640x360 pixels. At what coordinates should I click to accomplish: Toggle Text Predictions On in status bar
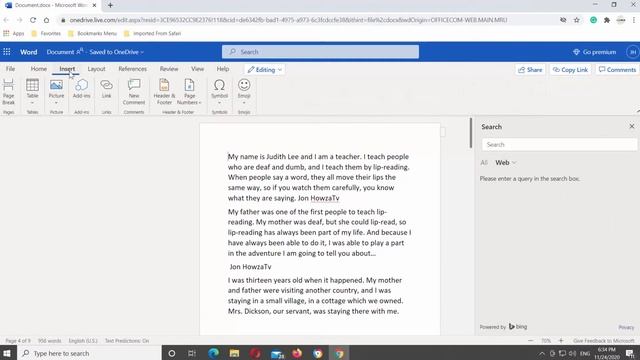(x=127, y=340)
